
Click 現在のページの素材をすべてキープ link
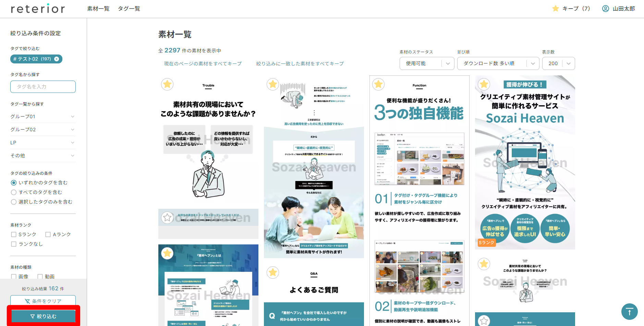coord(203,64)
